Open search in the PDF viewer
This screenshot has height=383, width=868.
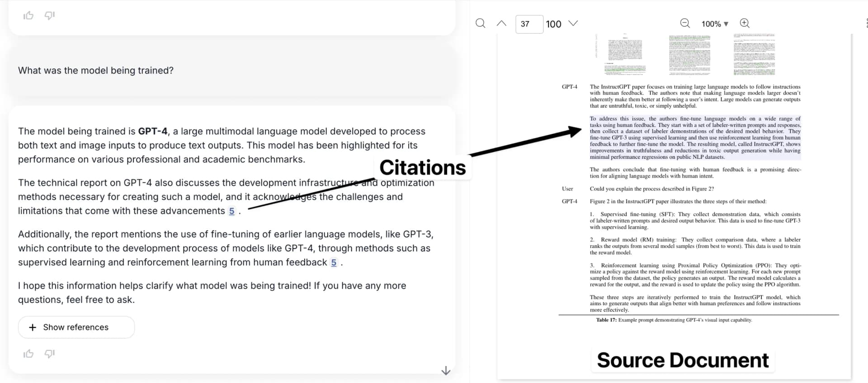(480, 24)
